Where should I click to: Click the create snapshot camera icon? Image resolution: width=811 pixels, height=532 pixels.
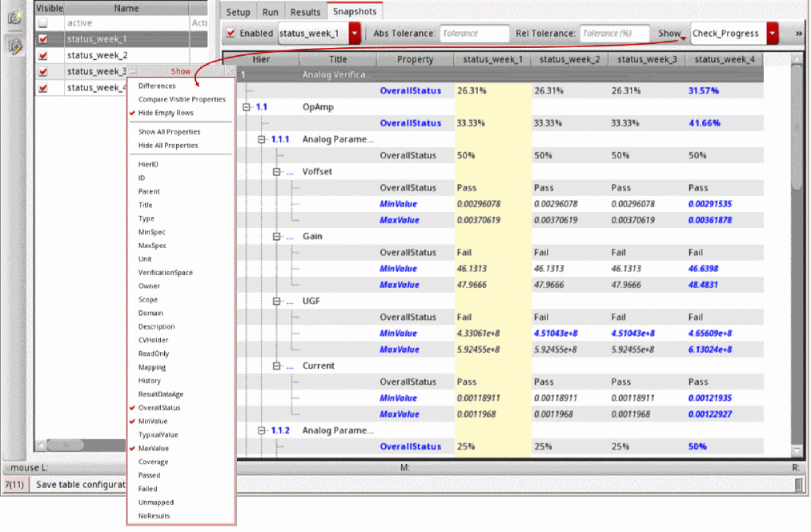pyautogui.click(x=15, y=18)
